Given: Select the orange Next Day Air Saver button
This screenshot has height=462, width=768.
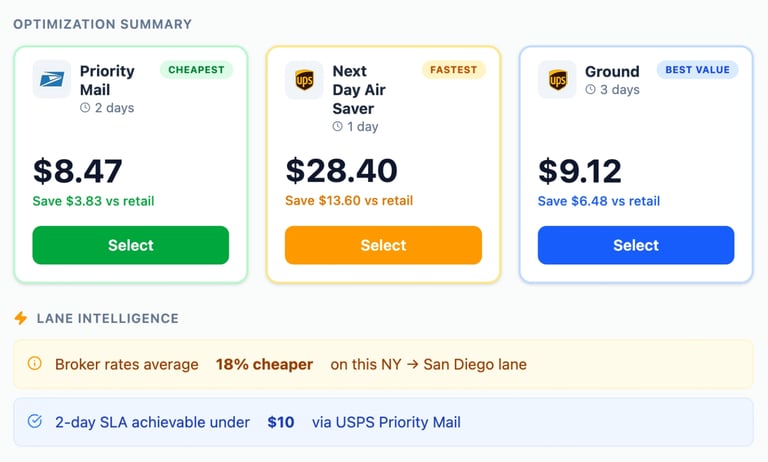Looking at the screenshot, I should pos(383,245).
